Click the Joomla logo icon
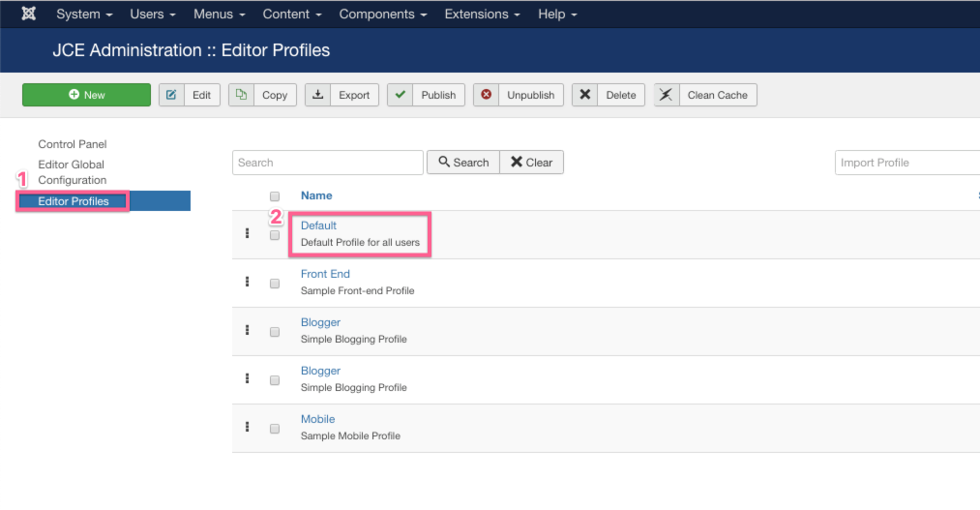The width and height of the screenshot is (980, 510). tap(29, 14)
